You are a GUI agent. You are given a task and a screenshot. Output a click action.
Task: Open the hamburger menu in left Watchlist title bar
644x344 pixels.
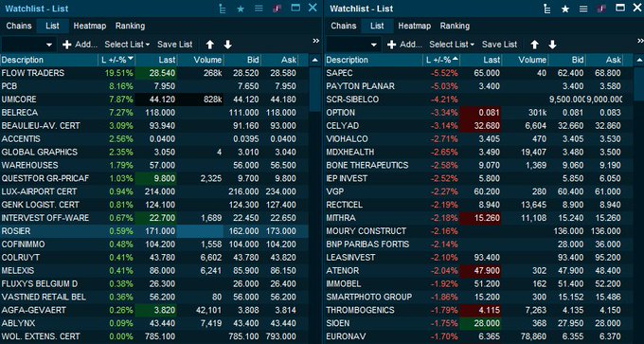[x=259, y=9]
